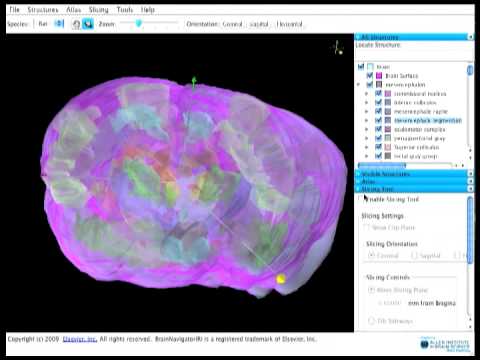Image resolution: width=480 pixels, height=360 pixels.
Task: Click the All Structures panel corner button
Action: click(x=471, y=37)
